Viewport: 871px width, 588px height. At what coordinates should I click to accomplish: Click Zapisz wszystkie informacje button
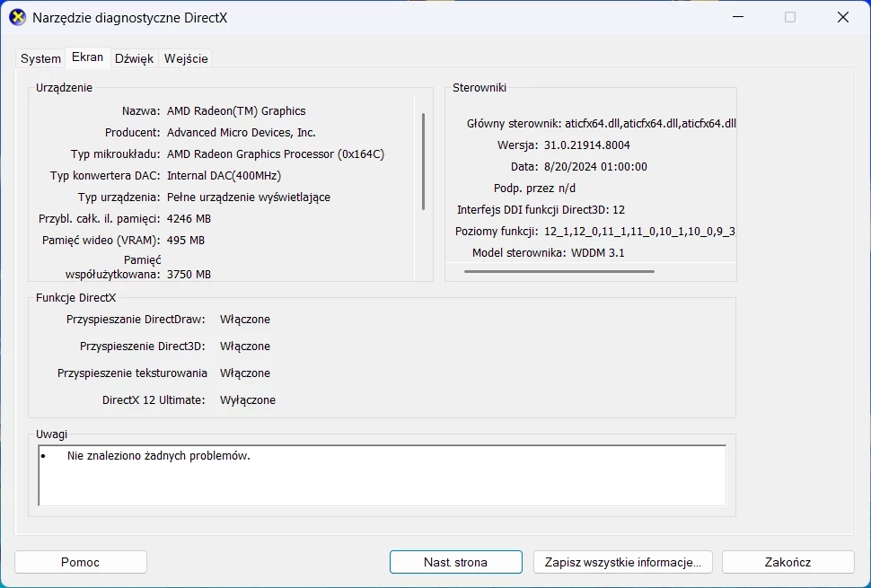coord(622,562)
